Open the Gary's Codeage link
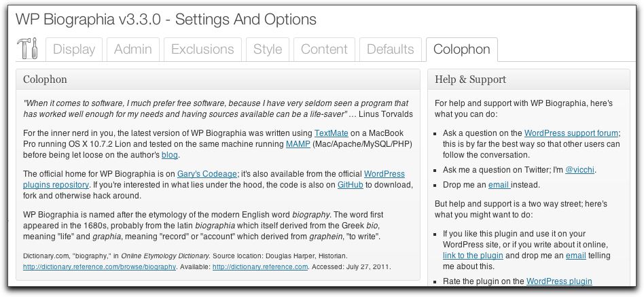The height and width of the screenshot is (297, 644). click(205, 173)
